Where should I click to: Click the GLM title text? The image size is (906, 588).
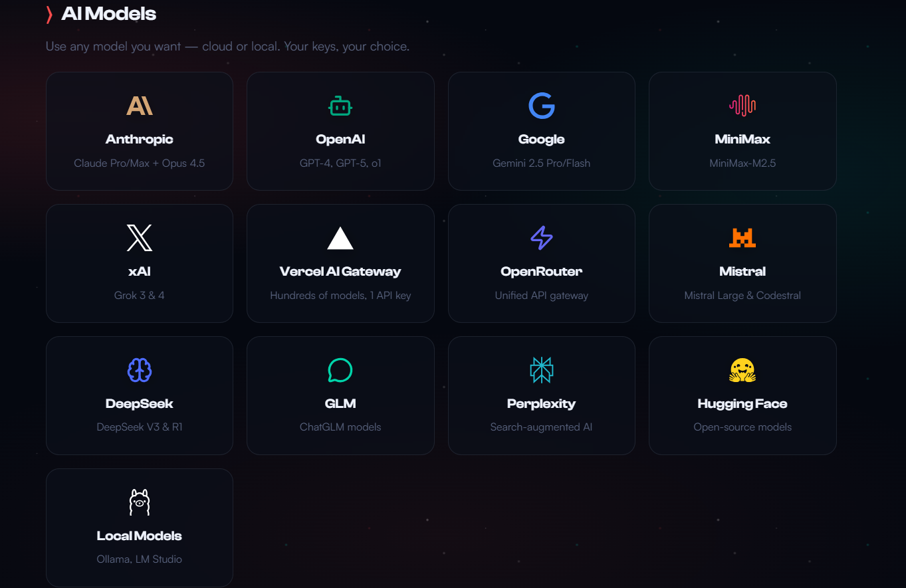tap(340, 404)
